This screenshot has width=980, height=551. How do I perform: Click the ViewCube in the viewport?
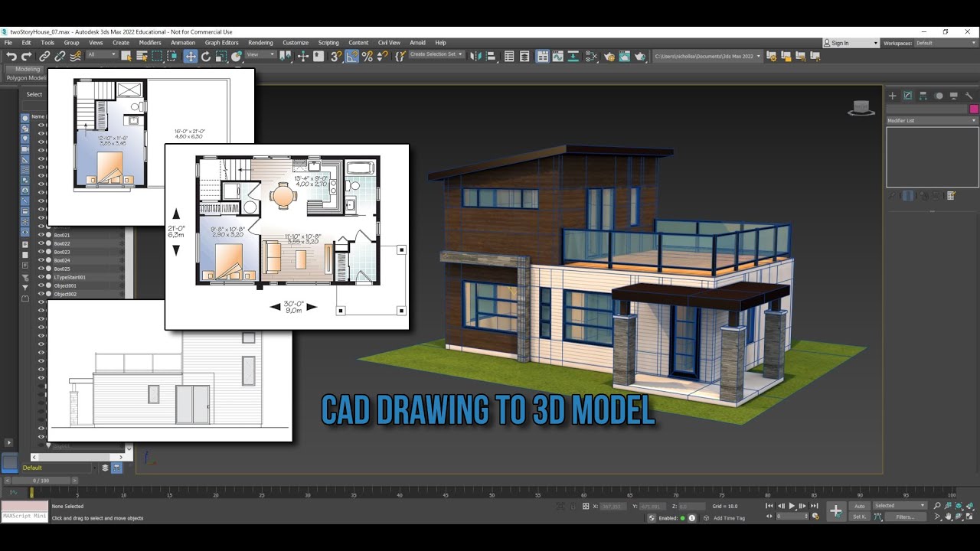(861, 109)
